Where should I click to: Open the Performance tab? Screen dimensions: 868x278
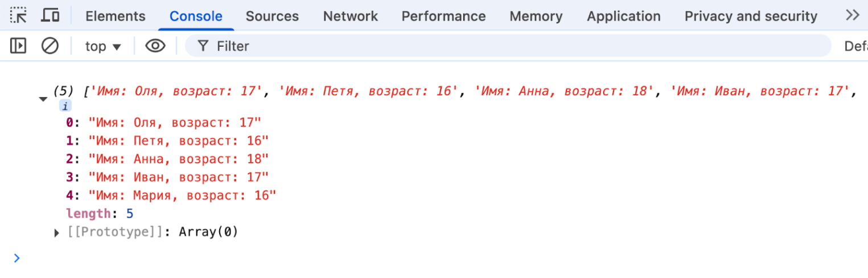point(443,17)
